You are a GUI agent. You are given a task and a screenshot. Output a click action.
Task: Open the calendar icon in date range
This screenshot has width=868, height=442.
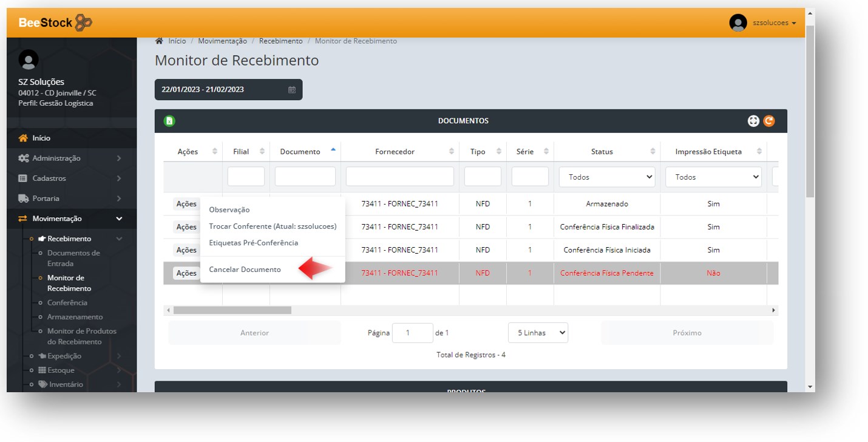coord(292,90)
